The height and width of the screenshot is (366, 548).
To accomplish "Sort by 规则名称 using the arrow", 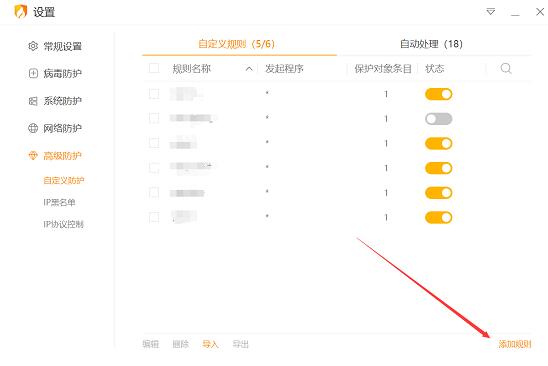I will click(x=249, y=69).
